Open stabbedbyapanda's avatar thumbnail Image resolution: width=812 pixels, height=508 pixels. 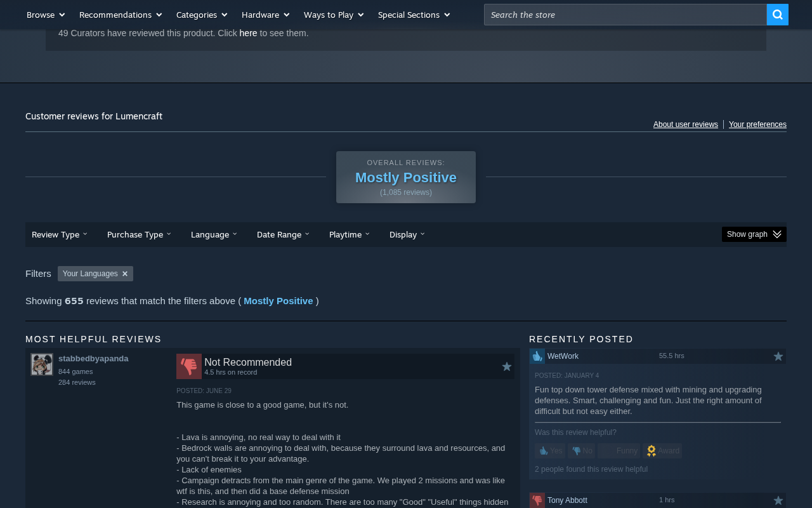[x=42, y=364]
